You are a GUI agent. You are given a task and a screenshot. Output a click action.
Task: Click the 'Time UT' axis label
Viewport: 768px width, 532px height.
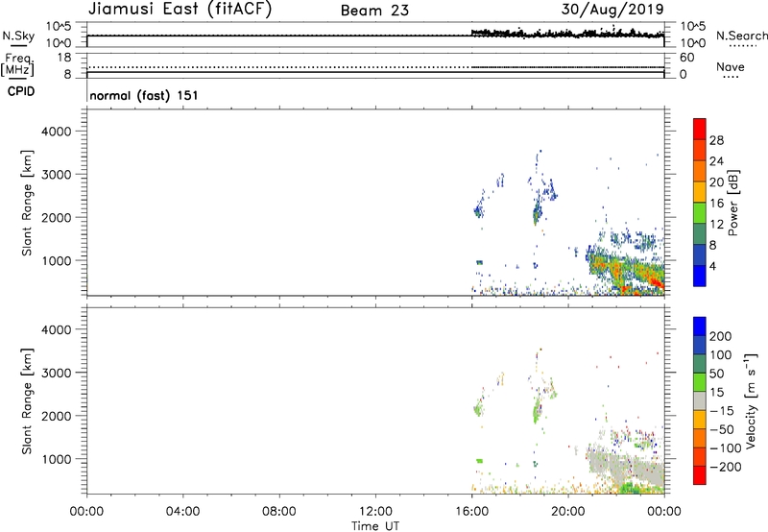tap(375, 526)
